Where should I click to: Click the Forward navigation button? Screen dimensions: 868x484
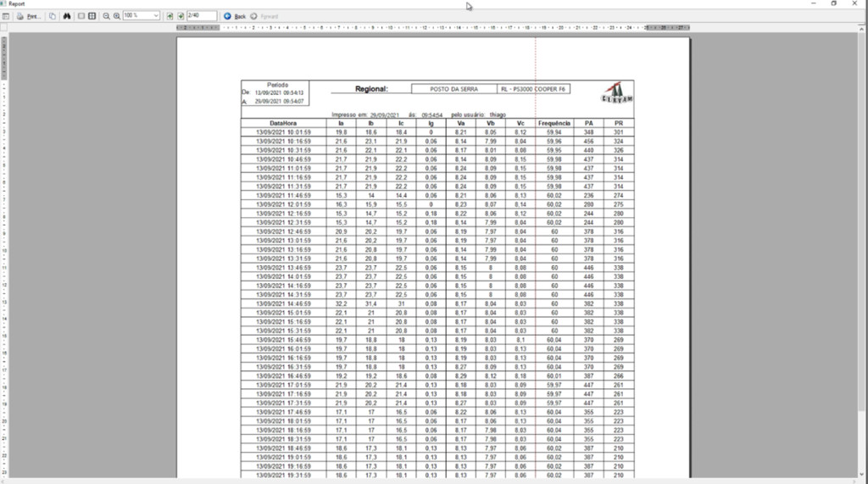264,16
